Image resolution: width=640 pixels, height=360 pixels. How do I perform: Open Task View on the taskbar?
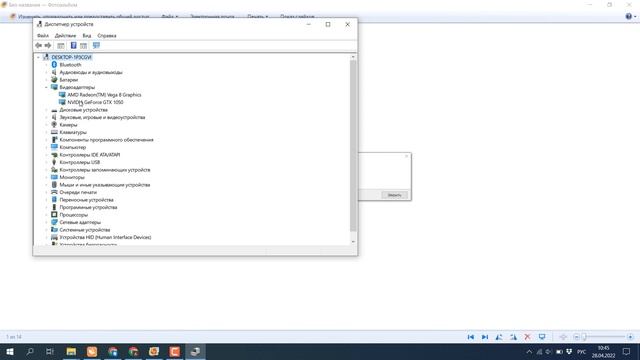point(50,351)
